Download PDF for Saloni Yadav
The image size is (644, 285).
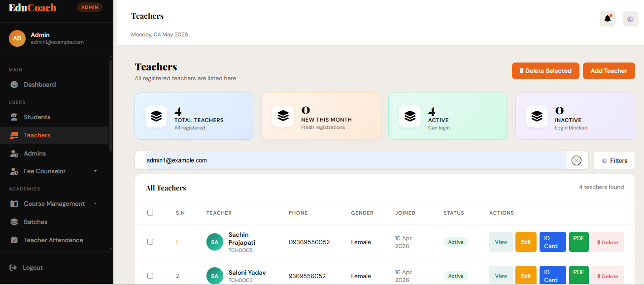coord(579,276)
